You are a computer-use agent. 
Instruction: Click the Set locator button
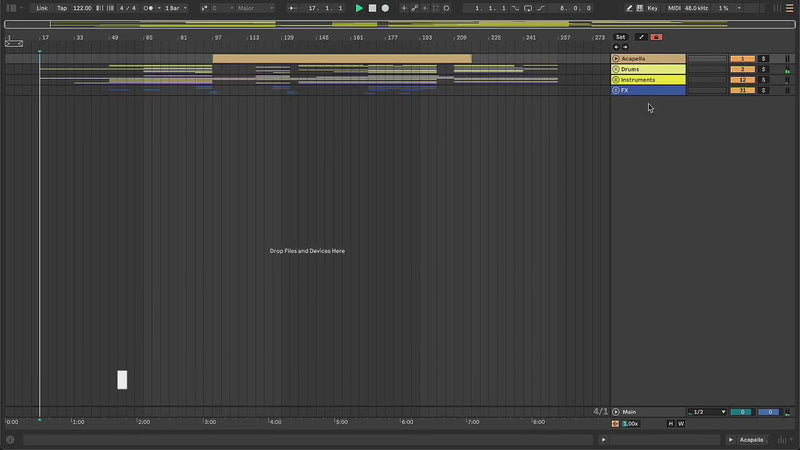tap(620, 37)
